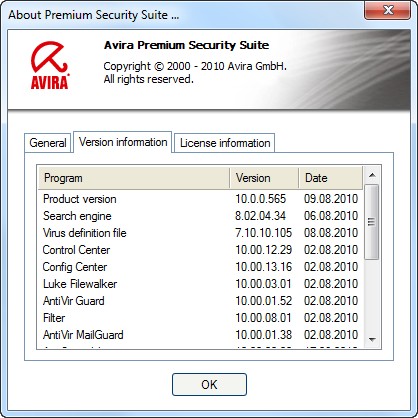Sort list by Date column header
Viewport: 418px width, 418px height.
coord(330,178)
